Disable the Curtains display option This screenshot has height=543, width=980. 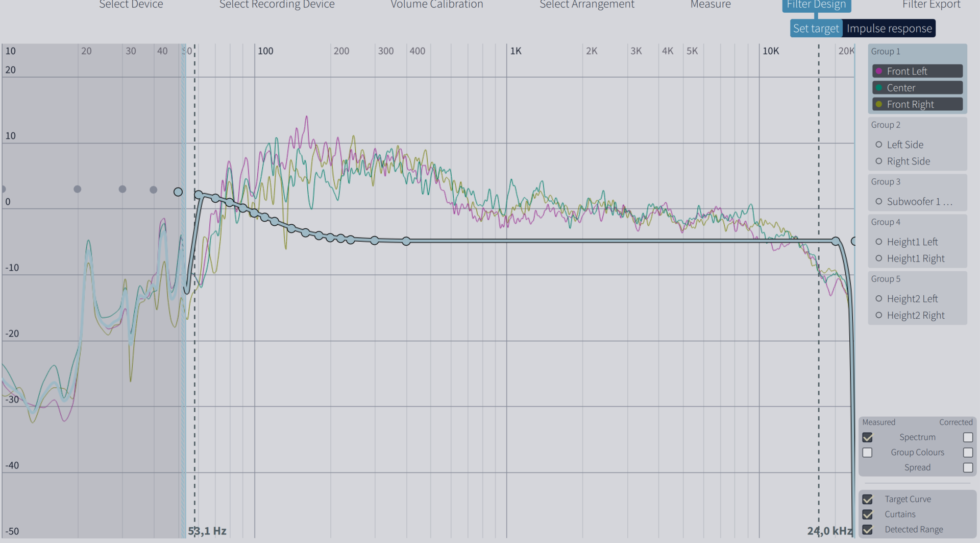coord(867,514)
